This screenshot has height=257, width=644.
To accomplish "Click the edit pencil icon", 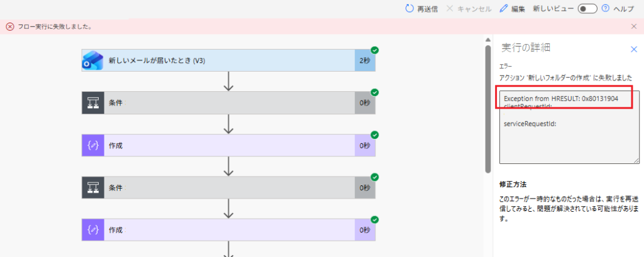I will [x=503, y=9].
